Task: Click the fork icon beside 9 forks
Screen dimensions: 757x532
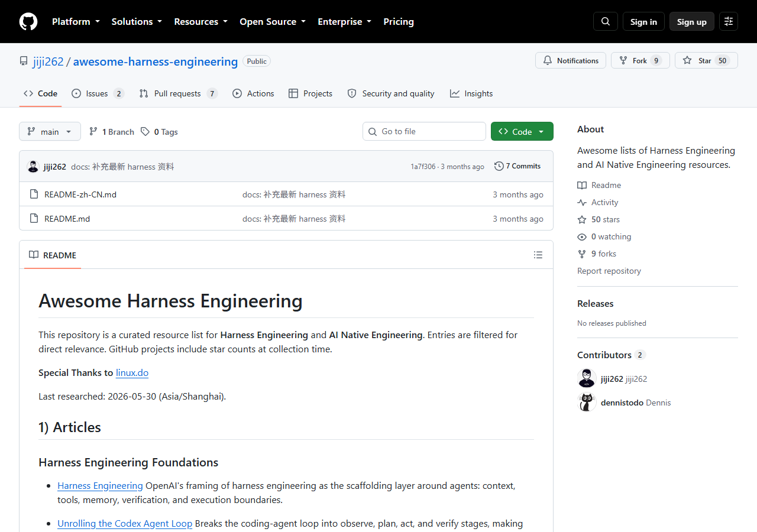Action: pyautogui.click(x=582, y=254)
